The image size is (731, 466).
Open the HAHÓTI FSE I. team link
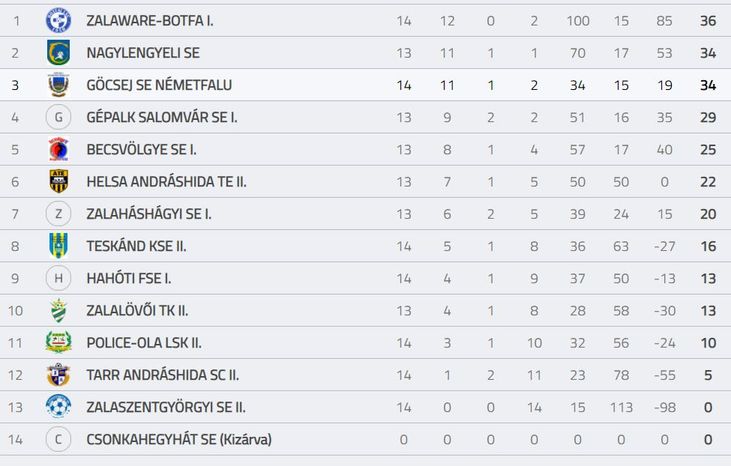point(129,278)
